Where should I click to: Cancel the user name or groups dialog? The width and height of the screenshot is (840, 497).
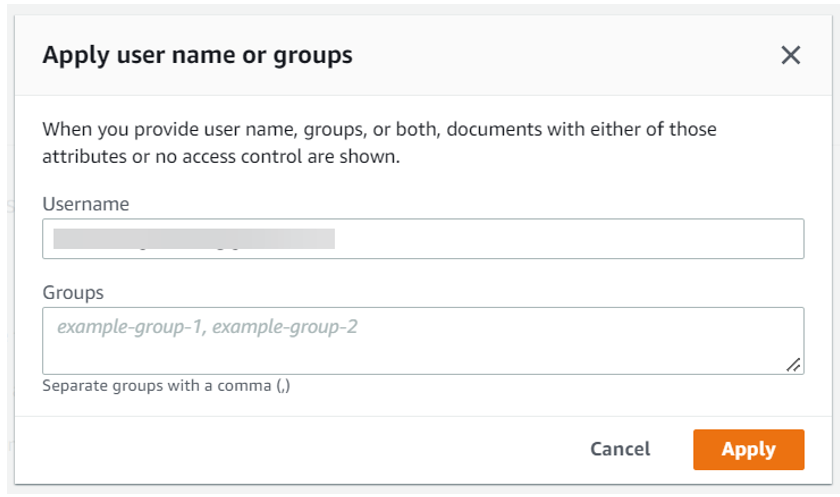[x=620, y=449]
